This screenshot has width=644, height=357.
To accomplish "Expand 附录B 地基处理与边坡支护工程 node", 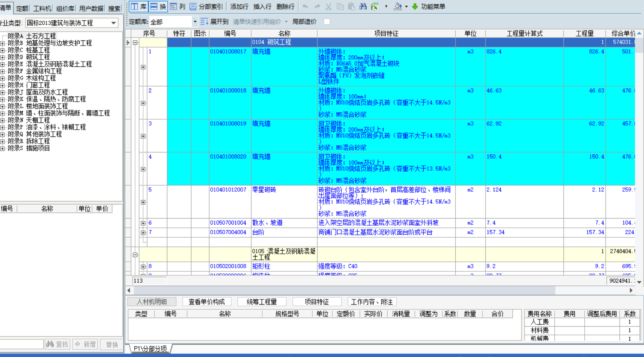I will coord(2,43).
